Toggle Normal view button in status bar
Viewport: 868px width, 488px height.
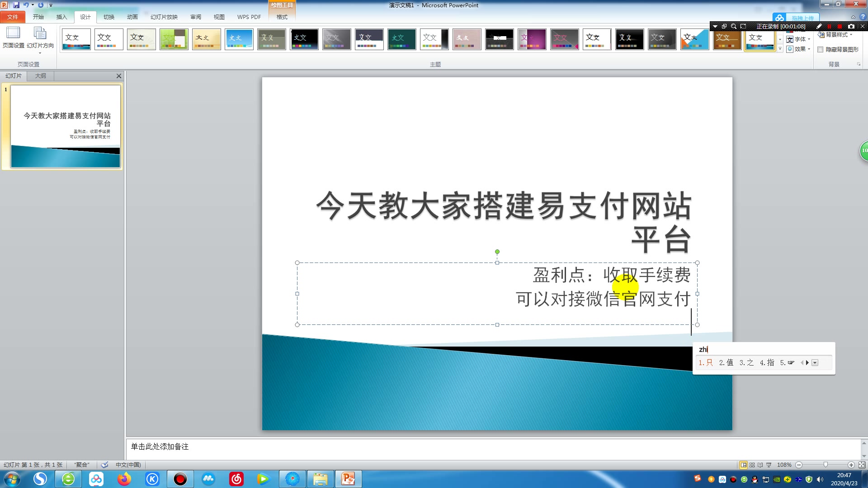pyautogui.click(x=743, y=465)
